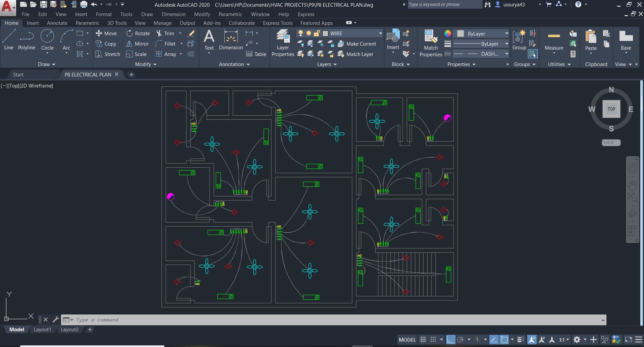The width and height of the screenshot is (644, 347).
Task: Open the object color wheel
Action: (x=448, y=34)
